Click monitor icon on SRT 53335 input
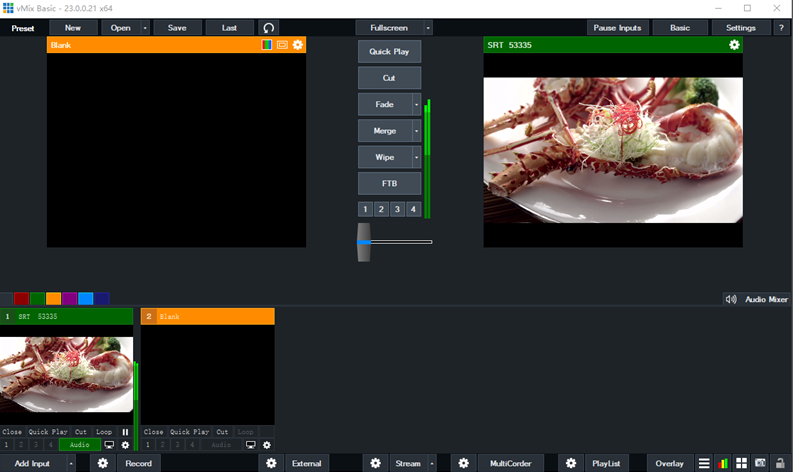This screenshot has width=793, height=472. click(109, 445)
